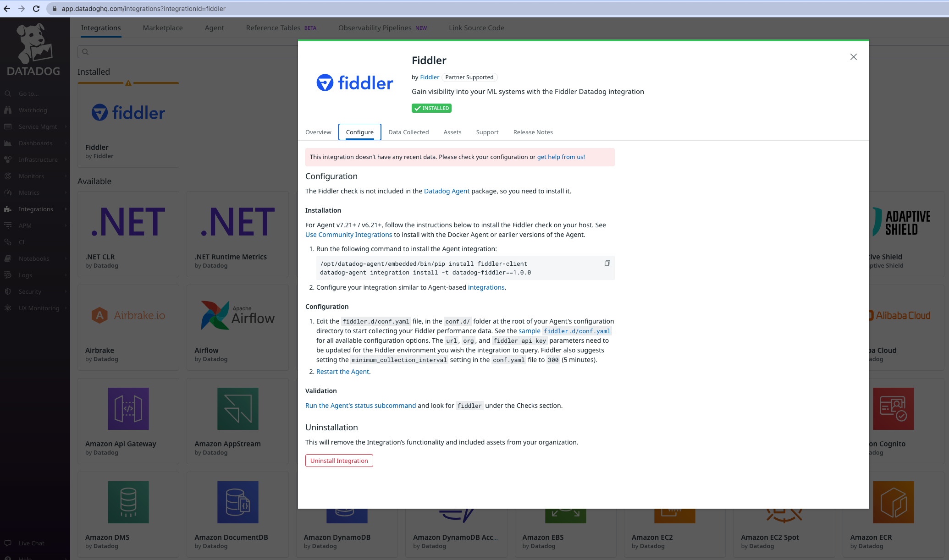The height and width of the screenshot is (560, 949).
Task: Open the installed Fiddler integration tile
Action: click(128, 125)
